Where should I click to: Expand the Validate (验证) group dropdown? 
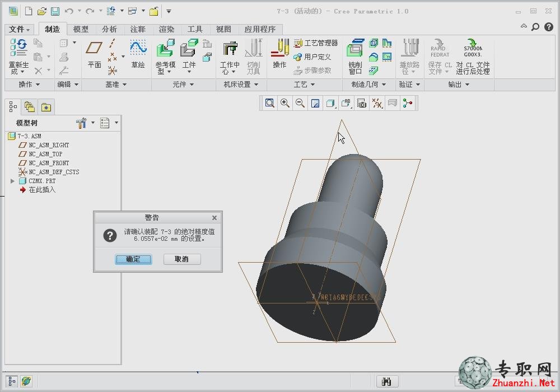pyautogui.click(x=409, y=85)
